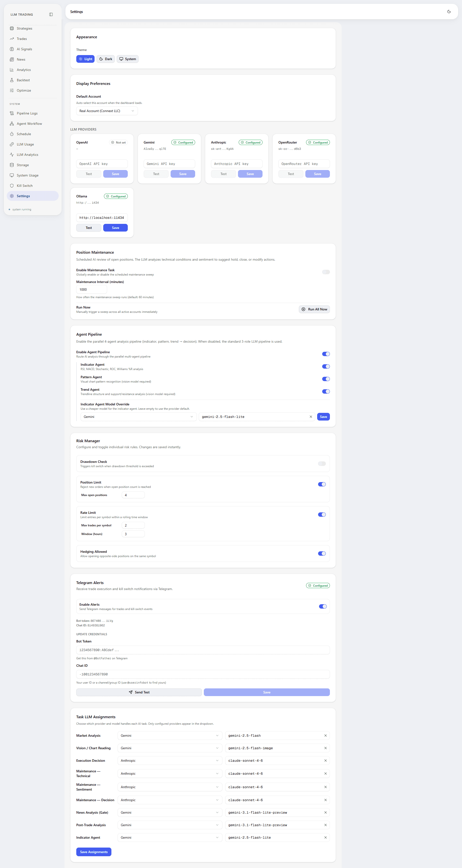Click the Backtest flask icon
Viewport: 462px width, 868px height.
(12, 80)
